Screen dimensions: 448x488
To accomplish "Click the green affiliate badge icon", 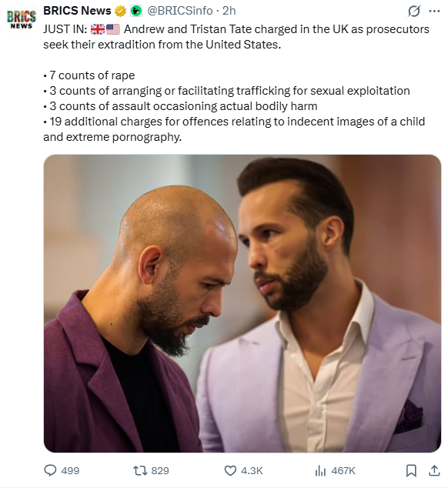I will tap(136, 12).
